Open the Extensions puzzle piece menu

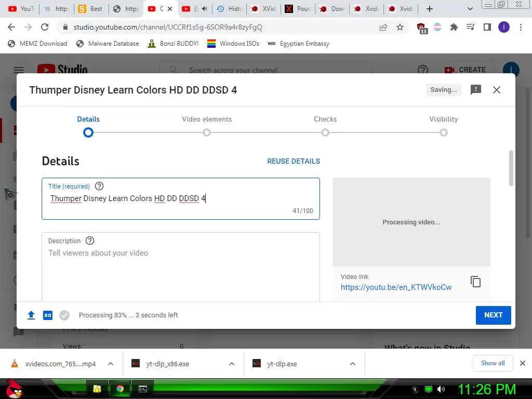pyautogui.click(x=454, y=27)
